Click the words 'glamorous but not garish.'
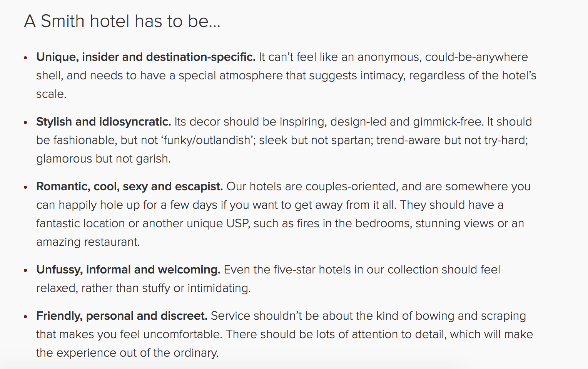This screenshot has height=369, width=588. [x=104, y=159]
